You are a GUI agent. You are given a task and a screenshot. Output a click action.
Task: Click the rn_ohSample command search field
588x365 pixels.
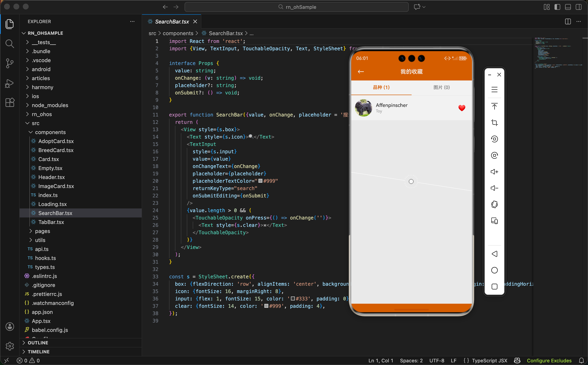(x=296, y=7)
